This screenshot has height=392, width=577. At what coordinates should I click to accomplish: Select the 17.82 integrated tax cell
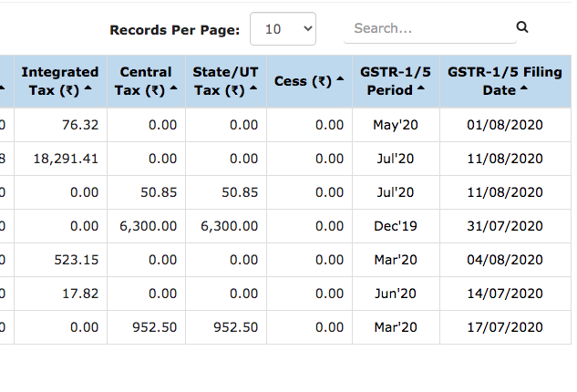click(60, 294)
